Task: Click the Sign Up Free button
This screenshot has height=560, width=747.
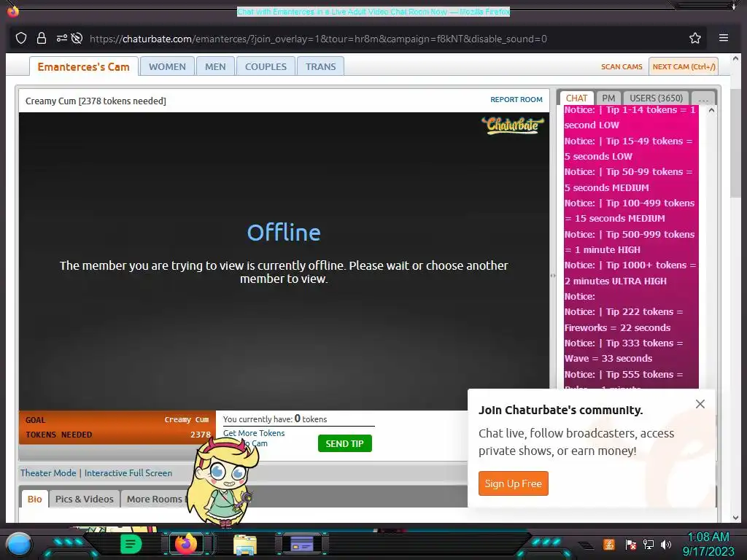Action: tap(513, 483)
